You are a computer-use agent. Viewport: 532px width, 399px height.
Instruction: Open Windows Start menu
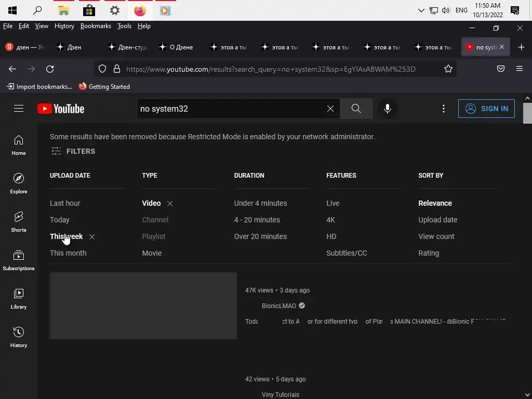12,10
